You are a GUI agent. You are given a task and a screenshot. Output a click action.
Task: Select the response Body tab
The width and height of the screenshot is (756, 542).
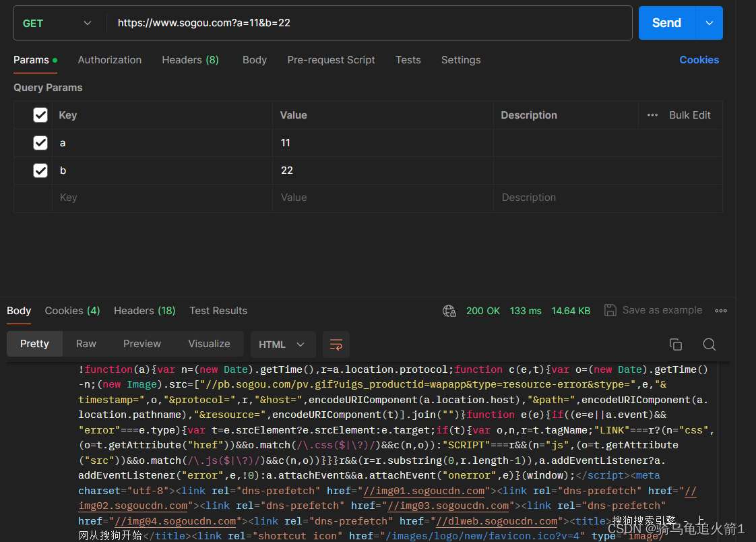pyautogui.click(x=19, y=311)
